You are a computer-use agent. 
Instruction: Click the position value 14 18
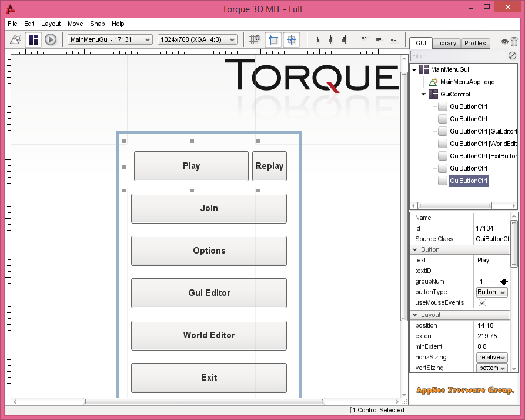(x=486, y=325)
